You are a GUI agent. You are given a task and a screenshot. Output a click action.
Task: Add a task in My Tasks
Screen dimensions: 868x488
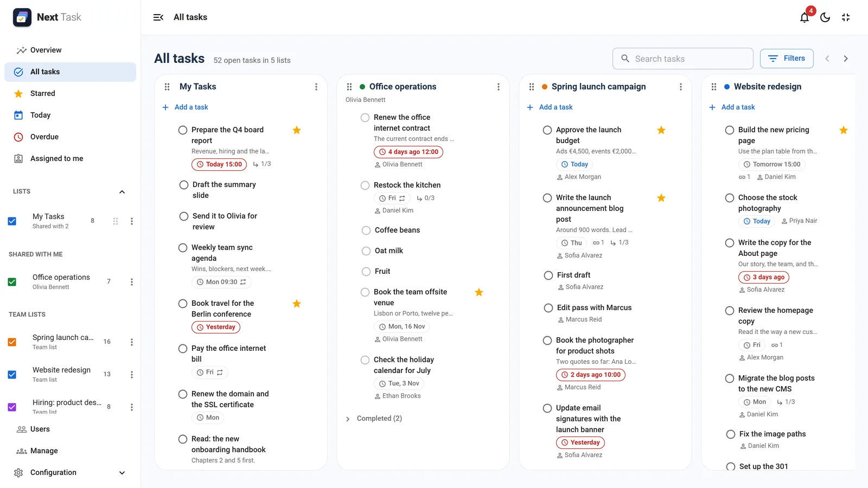185,107
